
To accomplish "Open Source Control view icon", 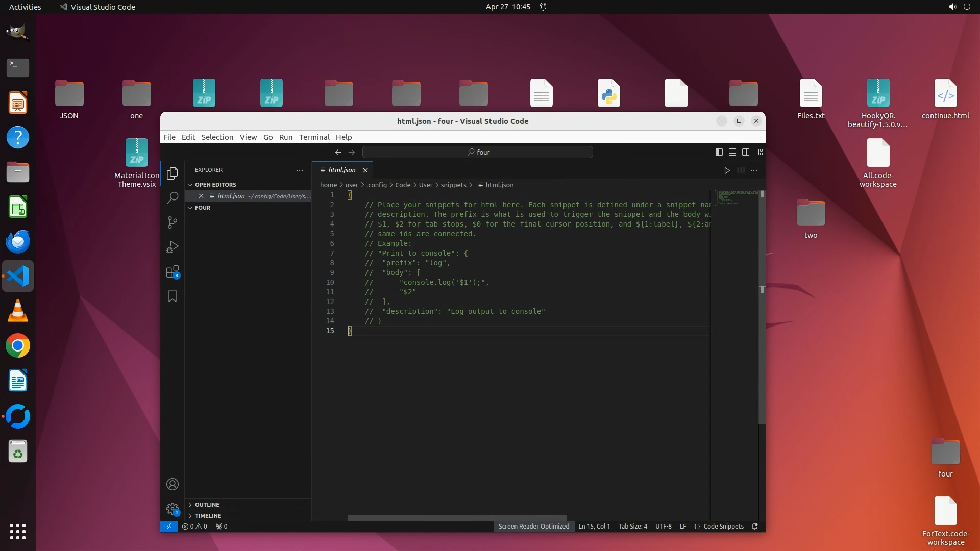I will [x=173, y=222].
